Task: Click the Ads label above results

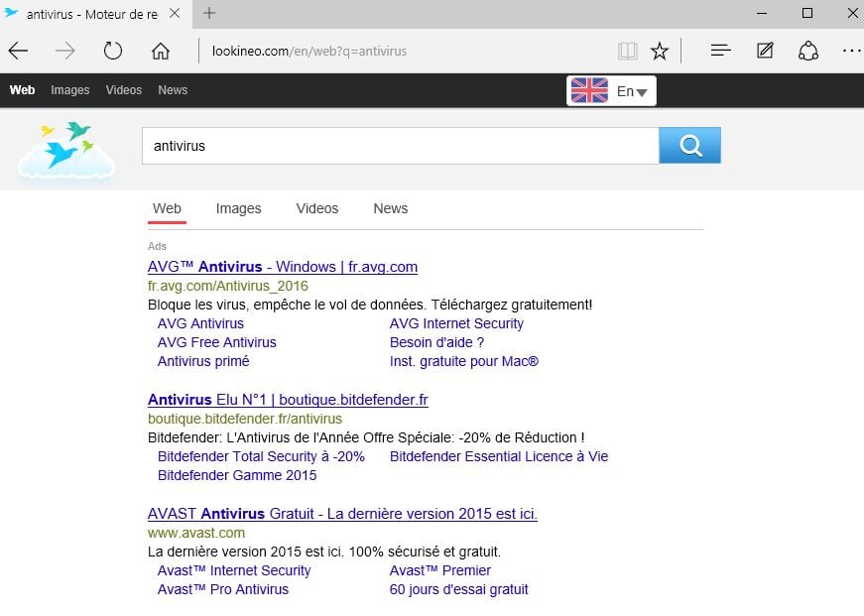Action: click(157, 246)
